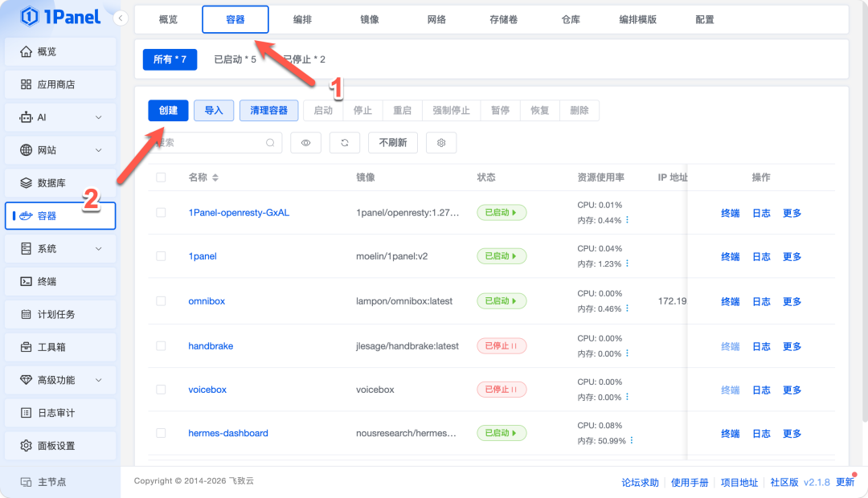Open 更多 menu for voicebox
The image size is (868, 498).
pyautogui.click(x=792, y=390)
